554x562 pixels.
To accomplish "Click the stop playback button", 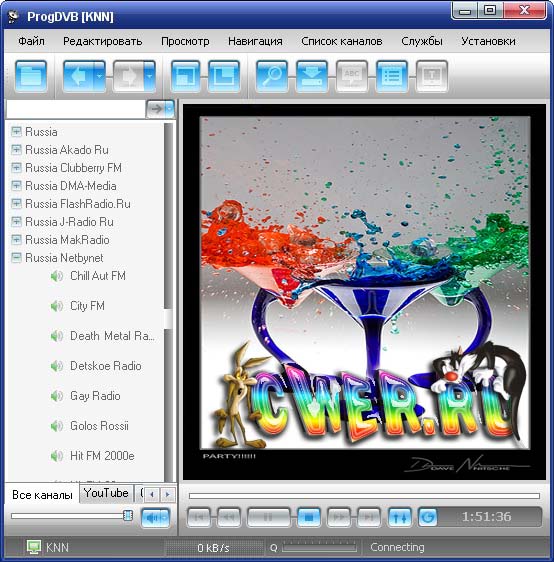I will [309, 517].
